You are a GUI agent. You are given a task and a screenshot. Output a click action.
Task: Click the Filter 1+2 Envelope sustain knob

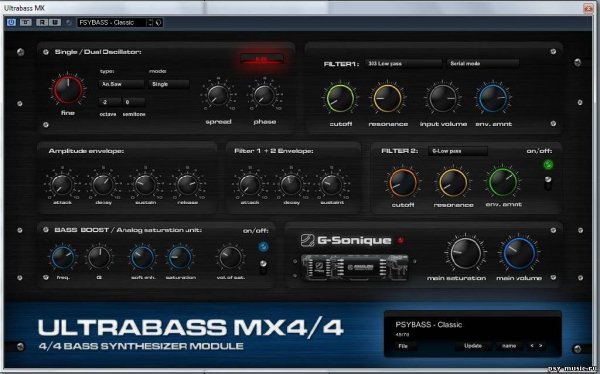tap(332, 185)
